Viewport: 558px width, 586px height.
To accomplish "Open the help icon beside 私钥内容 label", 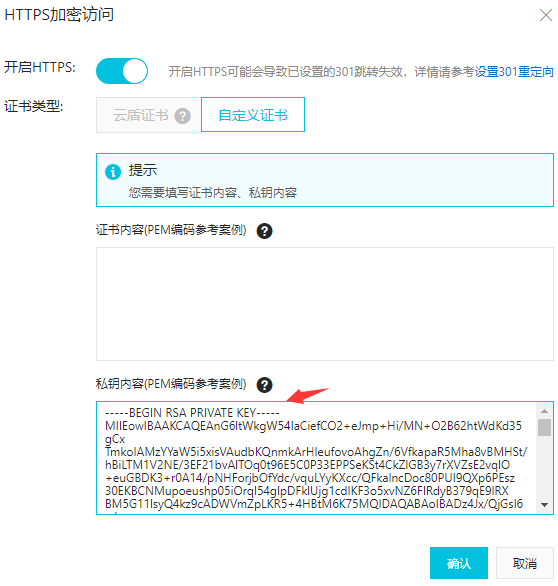I will pos(264,385).
